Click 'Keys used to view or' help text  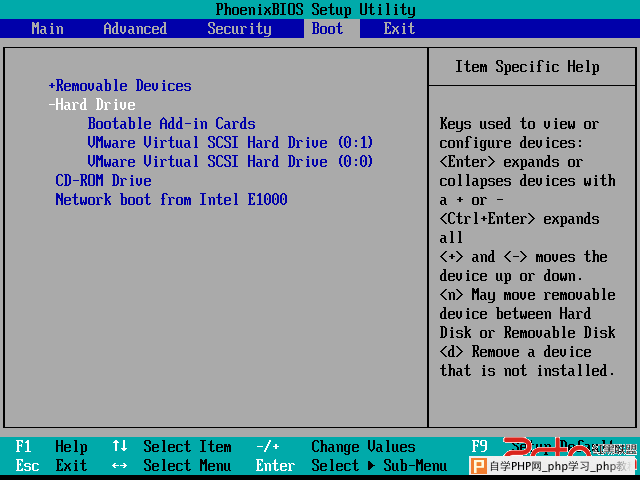coord(519,124)
